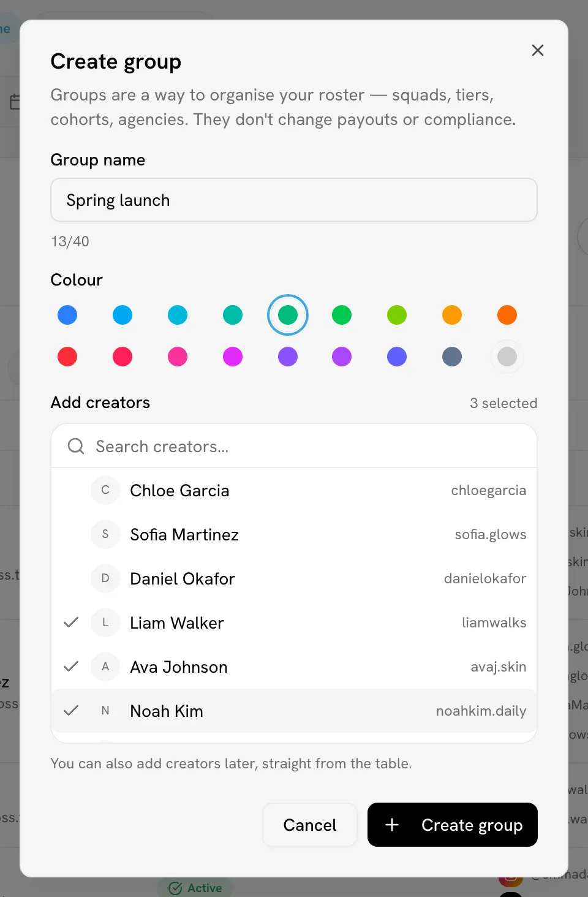
Task: Deselect Liam Walker from the group
Action: (x=294, y=623)
